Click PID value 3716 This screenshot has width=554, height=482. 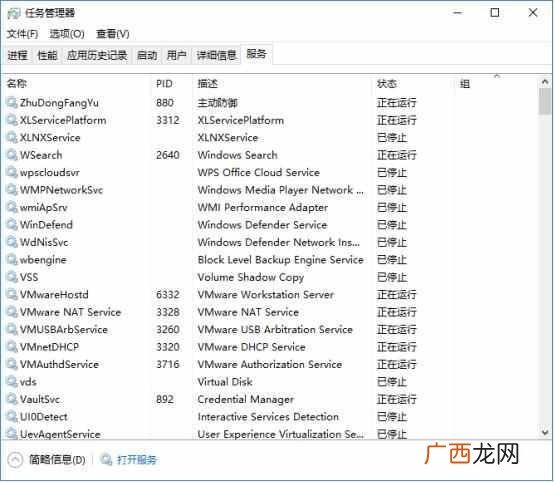168,364
